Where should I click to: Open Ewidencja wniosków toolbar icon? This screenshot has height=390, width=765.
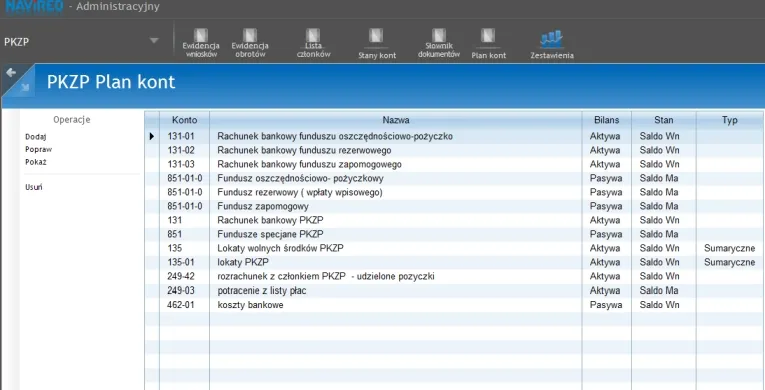coord(201,42)
